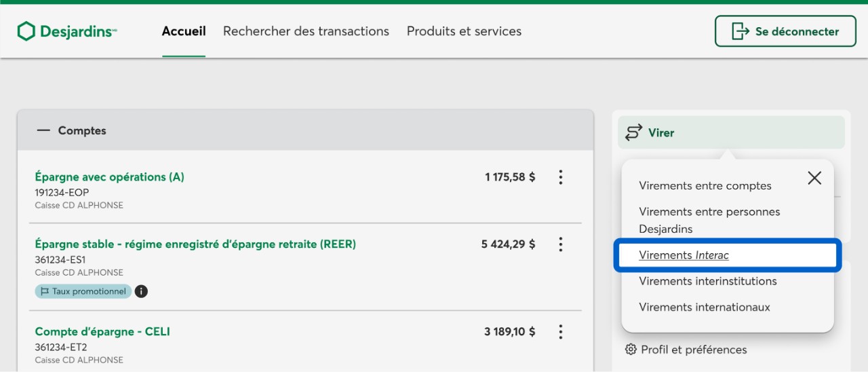
Task: Select Virements Interac option
Action: pyautogui.click(x=684, y=255)
